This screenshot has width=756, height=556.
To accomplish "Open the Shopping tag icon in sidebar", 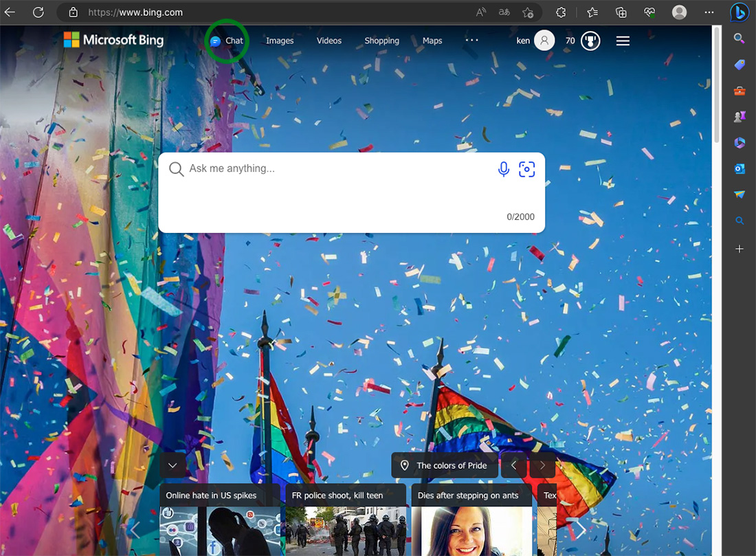I will pyautogui.click(x=740, y=65).
